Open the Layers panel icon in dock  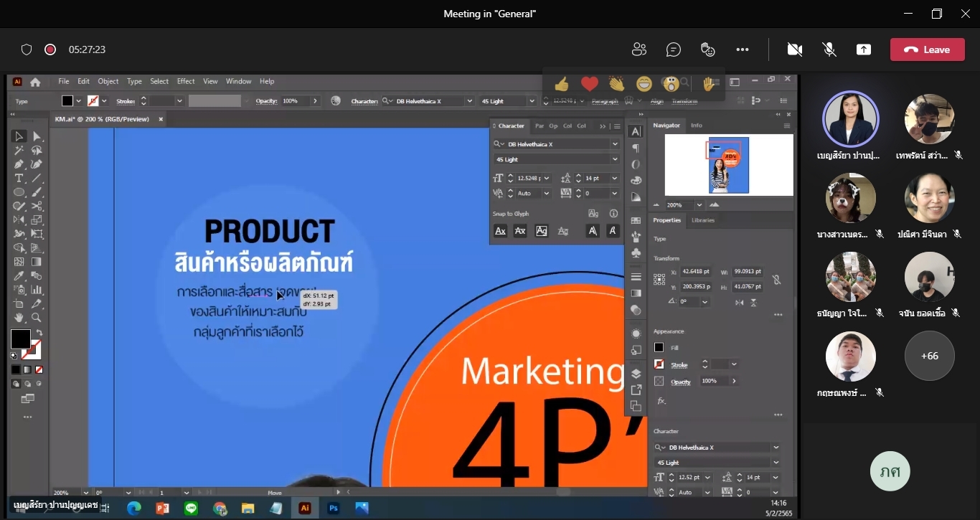coord(636,374)
